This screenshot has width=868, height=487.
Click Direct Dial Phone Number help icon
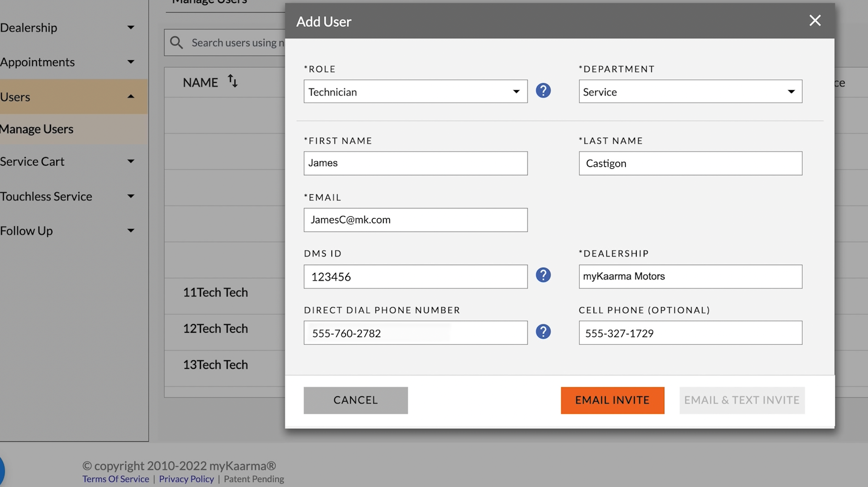pyautogui.click(x=543, y=332)
